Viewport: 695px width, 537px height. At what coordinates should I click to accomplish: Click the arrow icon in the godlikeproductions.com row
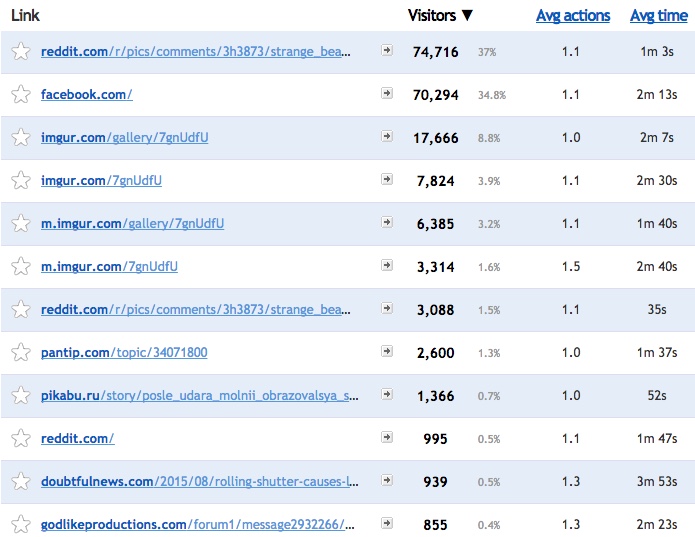[387, 523]
